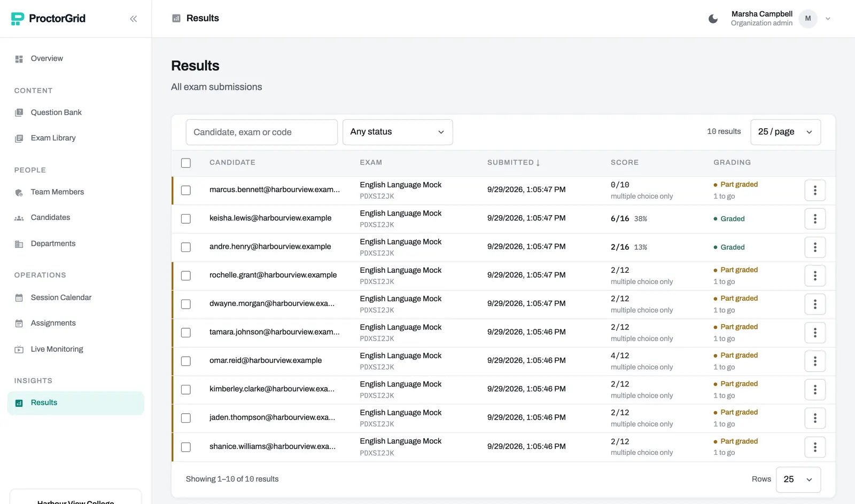This screenshot has width=855, height=504.
Task: Click the Assignments sidebar icon
Action: tap(19, 324)
